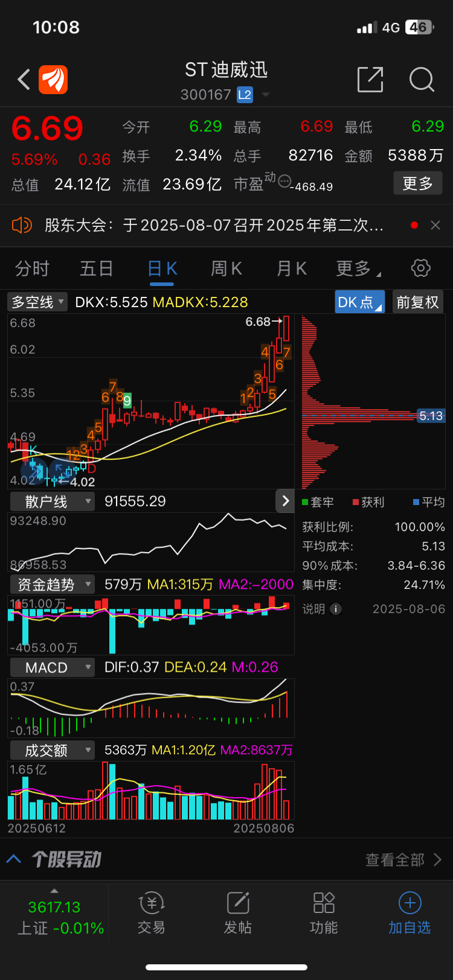Tap the 平均 legend item
453x980 pixels.
(429, 502)
